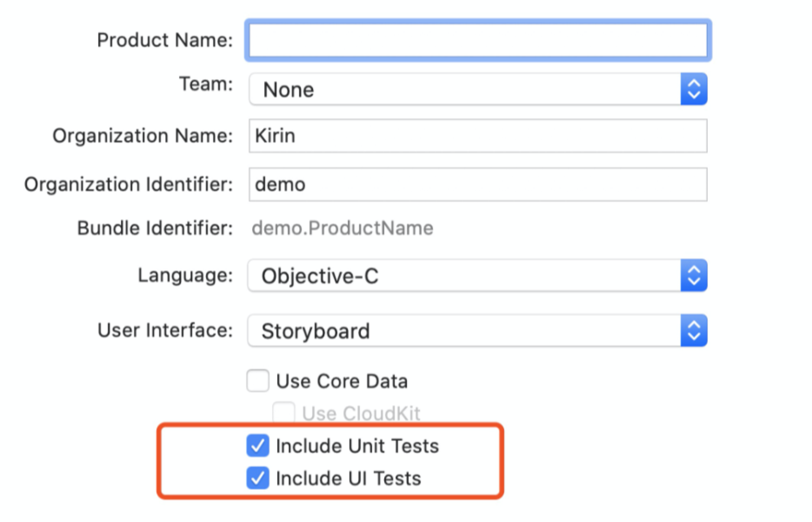Uncheck the Include UI Tests checkbox
The width and height of the screenshot is (812, 522).
coord(257,478)
